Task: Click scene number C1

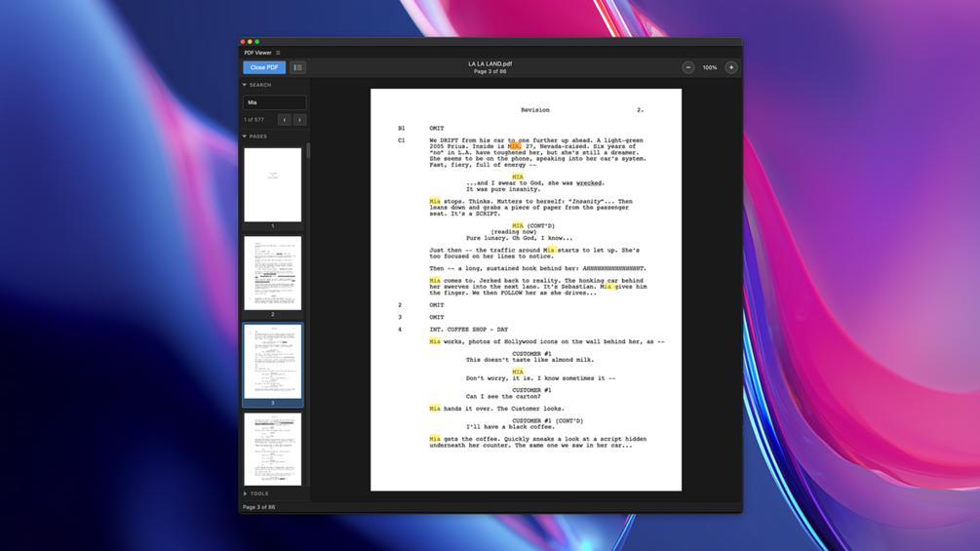Action: coord(401,140)
